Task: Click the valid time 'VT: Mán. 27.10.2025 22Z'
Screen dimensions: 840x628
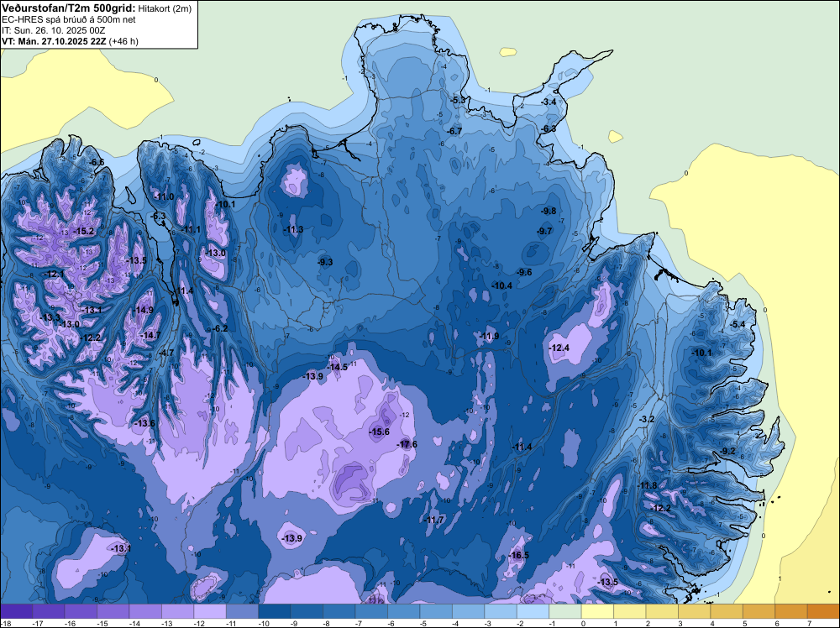Action: coord(54,41)
